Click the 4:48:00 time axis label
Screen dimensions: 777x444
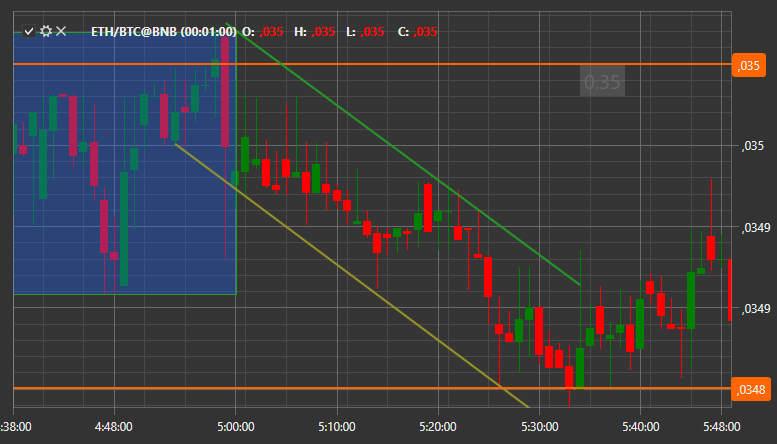(113, 427)
